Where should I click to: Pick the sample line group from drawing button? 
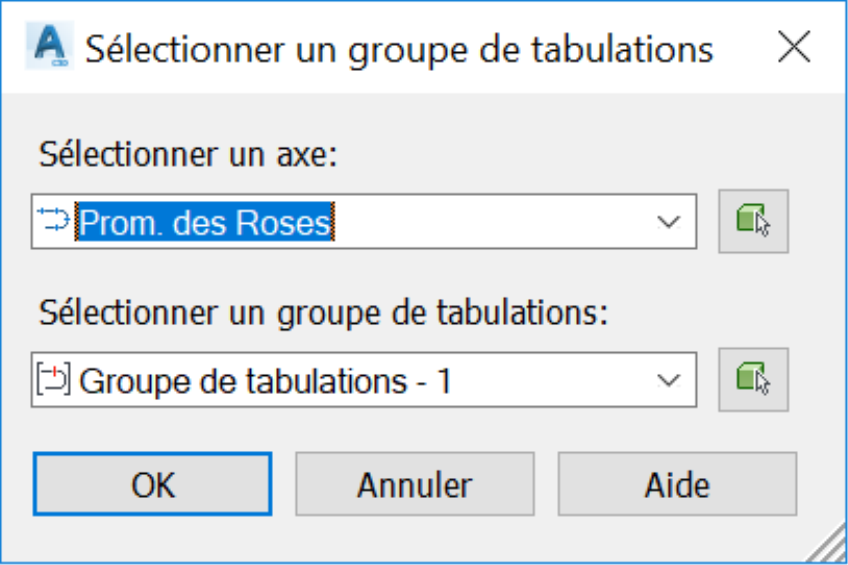tap(753, 380)
